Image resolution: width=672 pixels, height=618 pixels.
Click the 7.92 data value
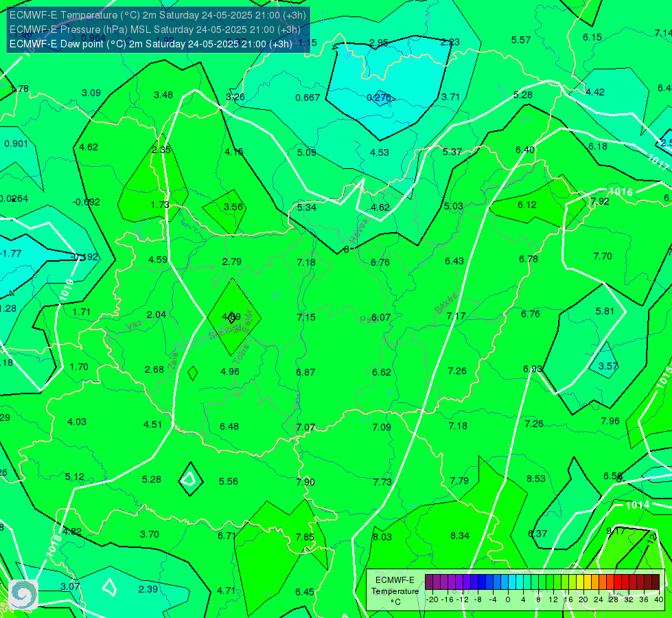pos(599,201)
